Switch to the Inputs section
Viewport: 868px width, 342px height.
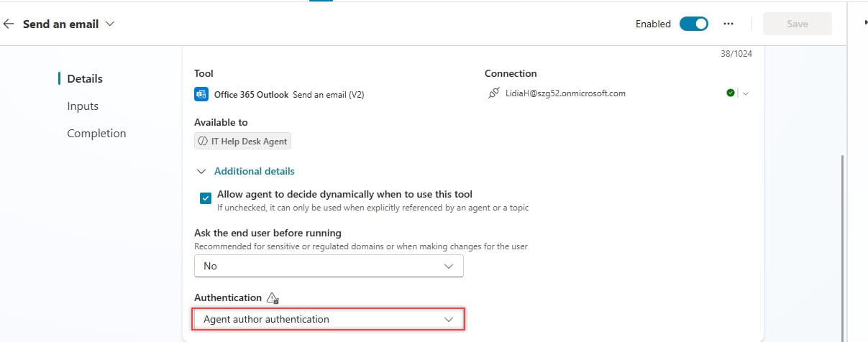83,106
